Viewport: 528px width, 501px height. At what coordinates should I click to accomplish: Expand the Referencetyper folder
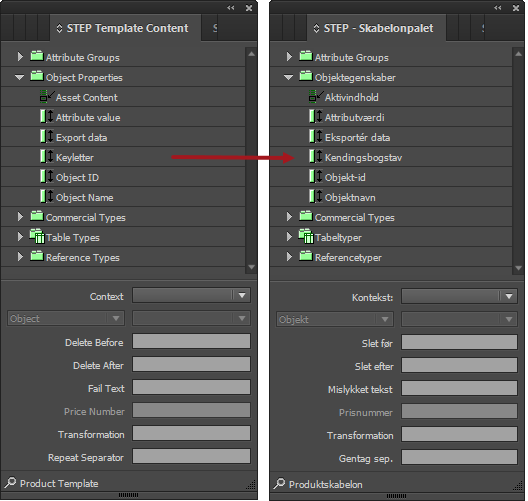pyautogui.click(x=289, y=257)
